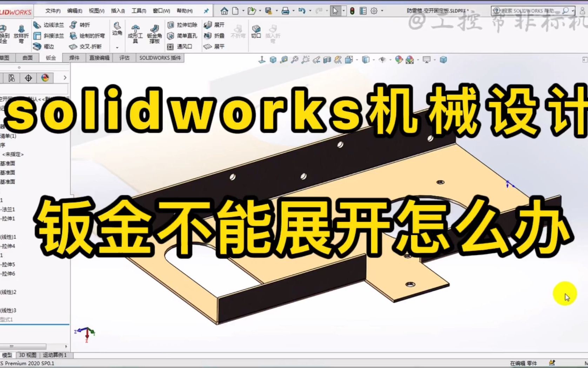Expand the Undo history dropdown arrow

pos(310,11)
